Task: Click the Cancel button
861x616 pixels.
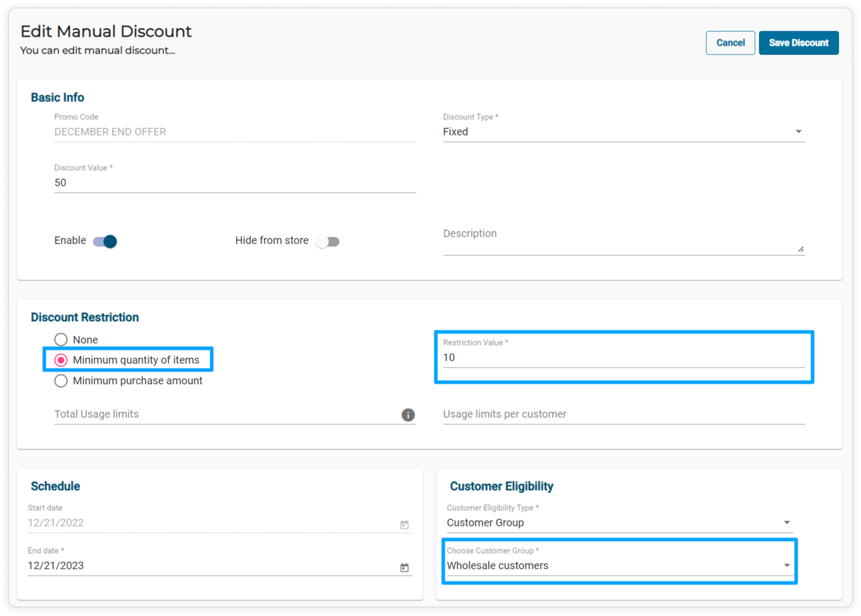Action: [730, 43]
